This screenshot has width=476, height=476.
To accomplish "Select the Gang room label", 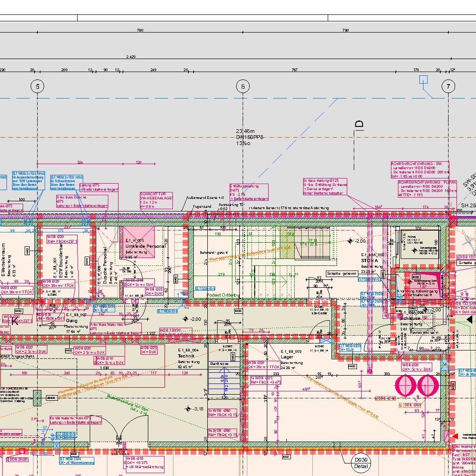I will tap(72, 321).
